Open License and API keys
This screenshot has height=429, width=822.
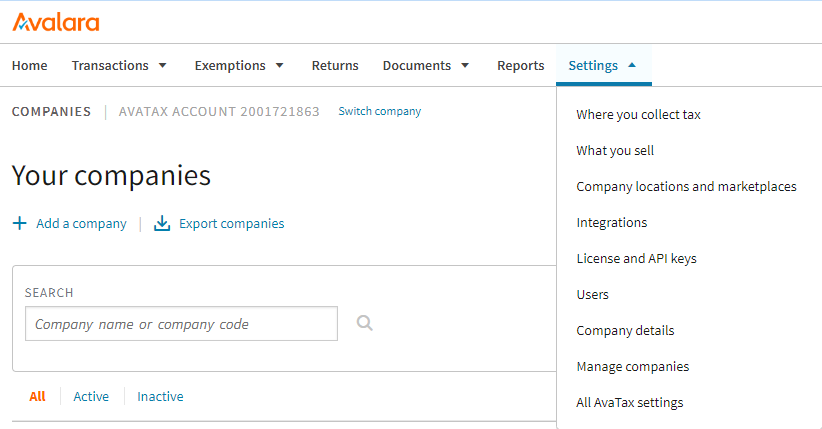pyautogui.click(x=636, y=259)
